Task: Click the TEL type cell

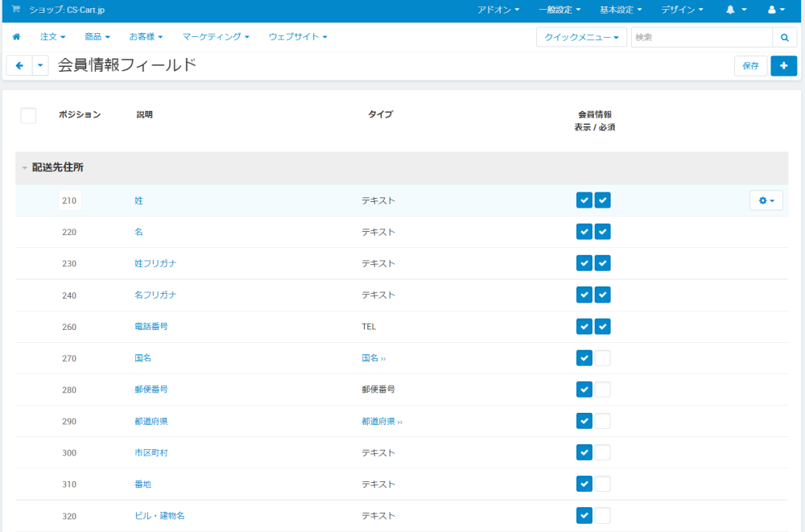Action: 369,327
